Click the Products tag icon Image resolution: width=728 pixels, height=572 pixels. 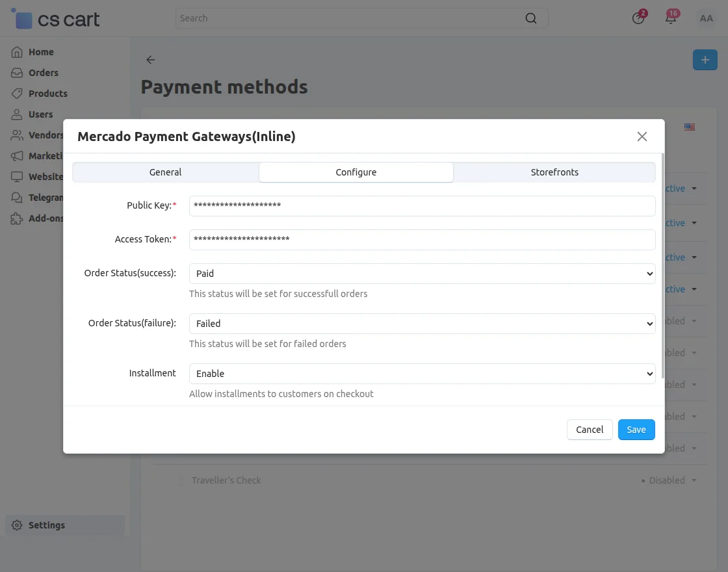tap(17, 94)
